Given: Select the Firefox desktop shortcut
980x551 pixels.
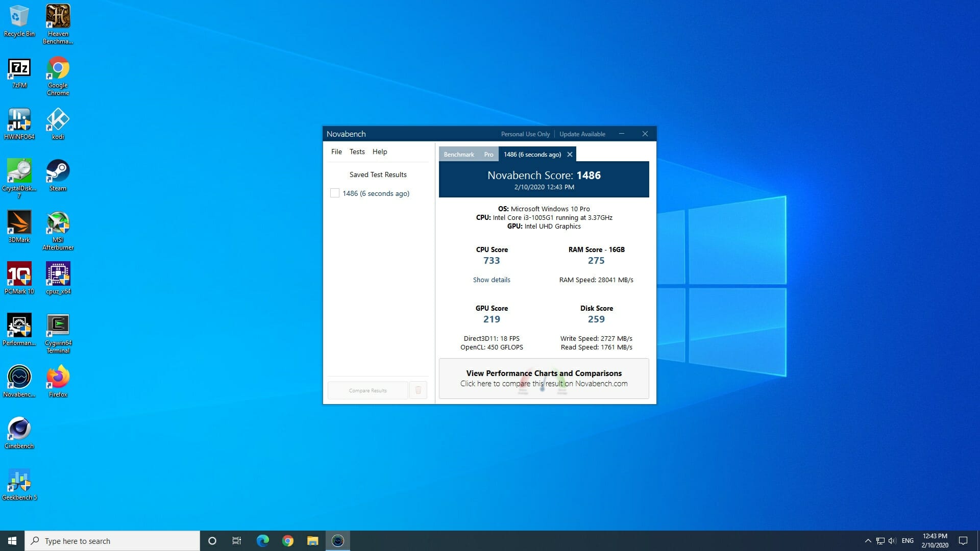Looking at the screenshot, I should click(58, 381).
